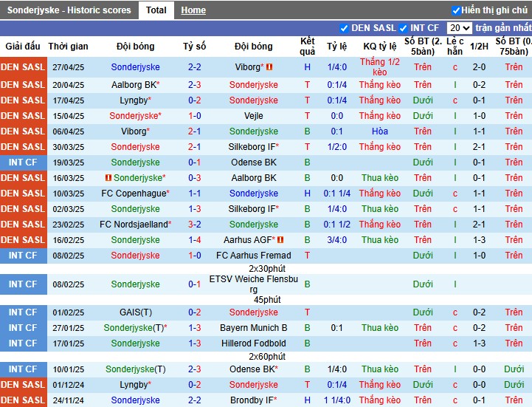This screenshot has height=407, width=532.
Task: Click the date 10/01/25
Action: click(68, 369)
